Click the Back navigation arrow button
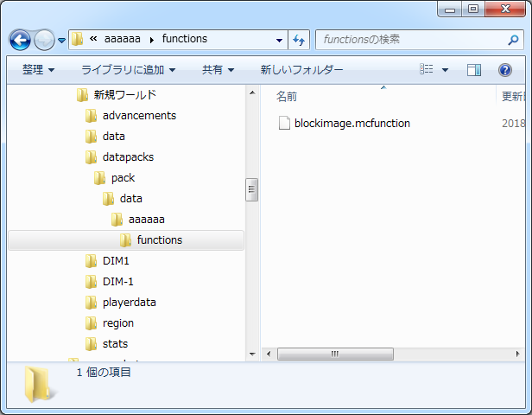This screenshot has height=415, width=532. click(x=21, y=41)
